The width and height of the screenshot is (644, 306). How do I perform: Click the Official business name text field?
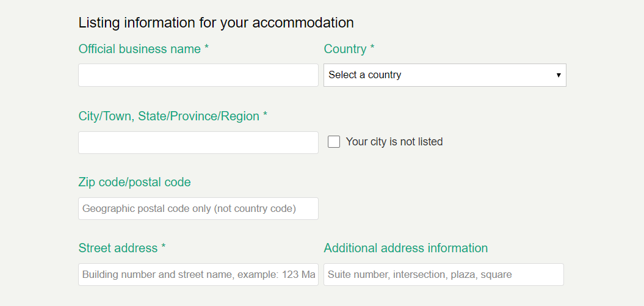(x=198, y=75)
